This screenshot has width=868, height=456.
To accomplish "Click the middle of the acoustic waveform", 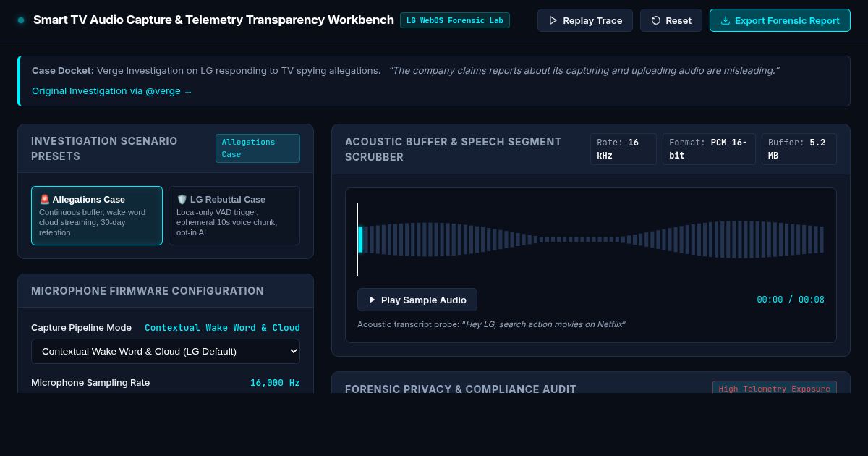I will [591, 240].
